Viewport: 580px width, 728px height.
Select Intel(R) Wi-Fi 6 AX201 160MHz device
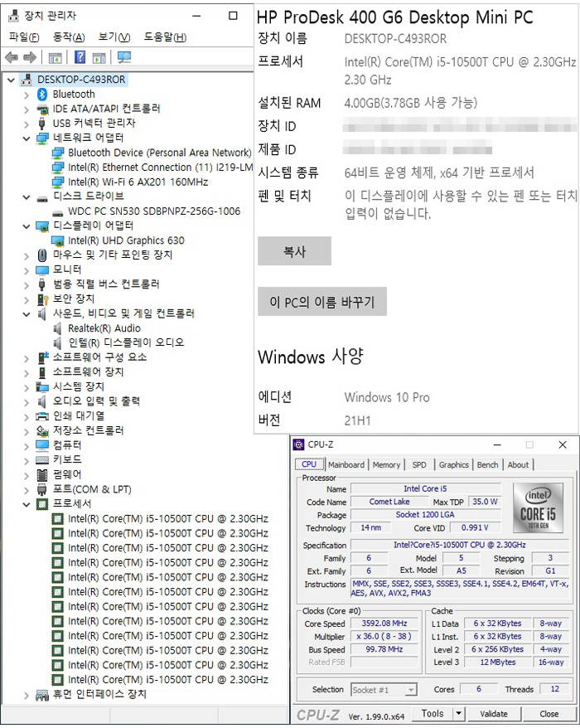pos(138,182)
